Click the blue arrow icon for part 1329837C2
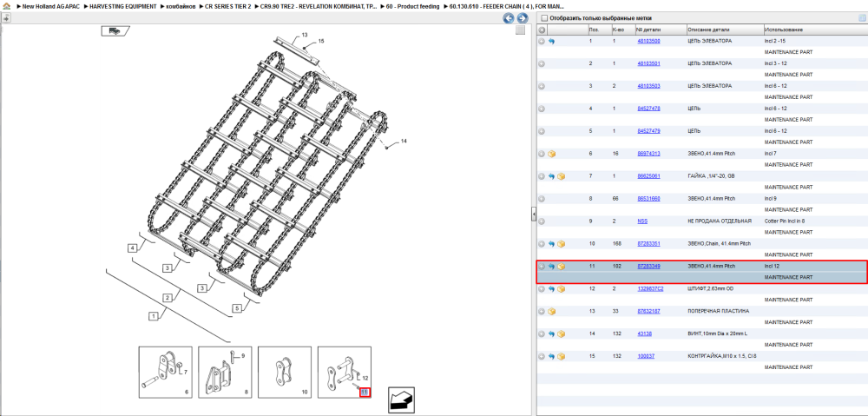The image size is (868, 416). [551, 289]
